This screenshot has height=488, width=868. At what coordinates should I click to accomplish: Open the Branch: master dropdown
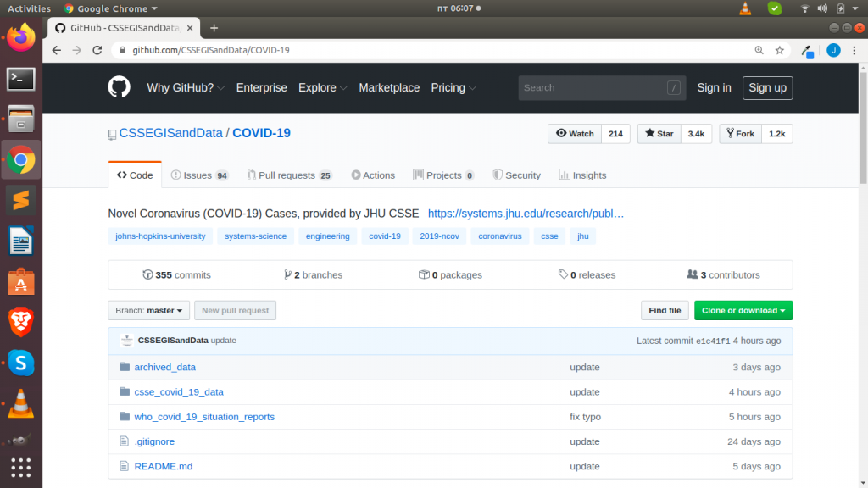(x=148, y=310)
